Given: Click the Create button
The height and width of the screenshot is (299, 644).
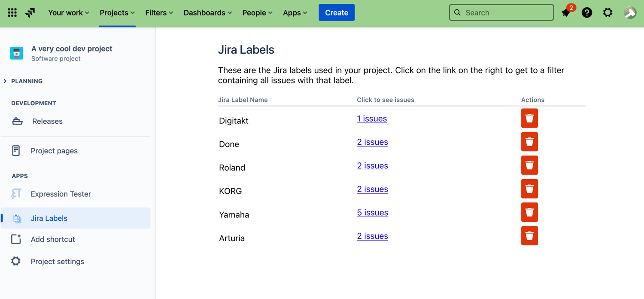Looking at the screenshot, I should point(337,12).
